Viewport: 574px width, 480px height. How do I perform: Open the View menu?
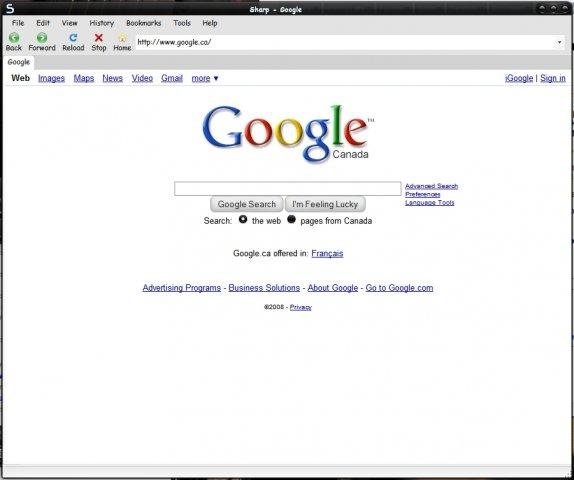70,23
